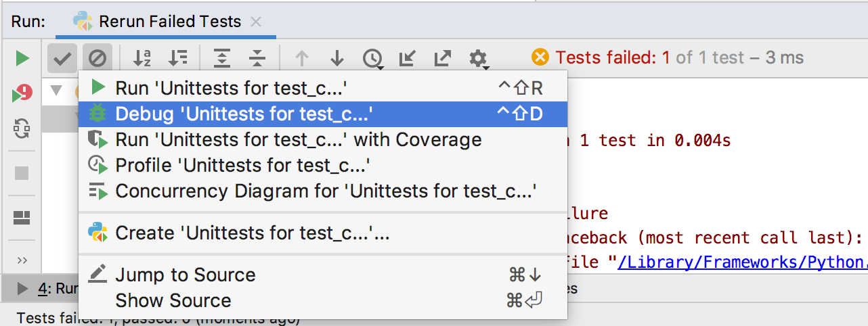The image size is (868, 326).
Task: Choose Run 'Unittests for test_c...' with Coverage
Action: coord(323,139)
